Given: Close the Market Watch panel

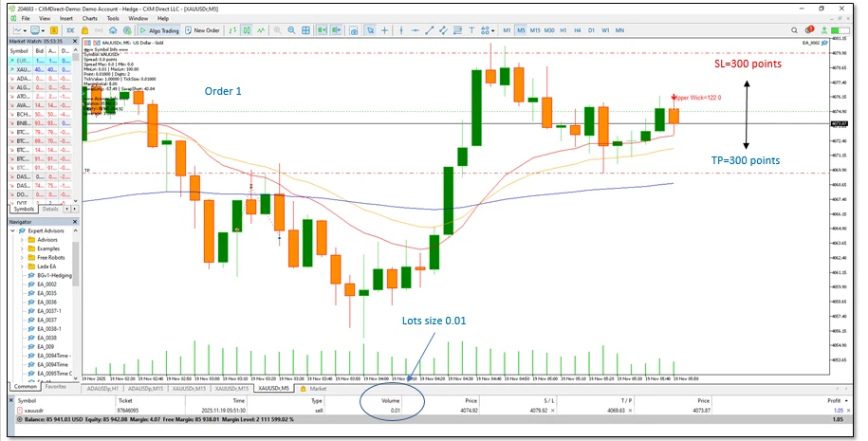Looking at the screenshot, I should [75, 41].
